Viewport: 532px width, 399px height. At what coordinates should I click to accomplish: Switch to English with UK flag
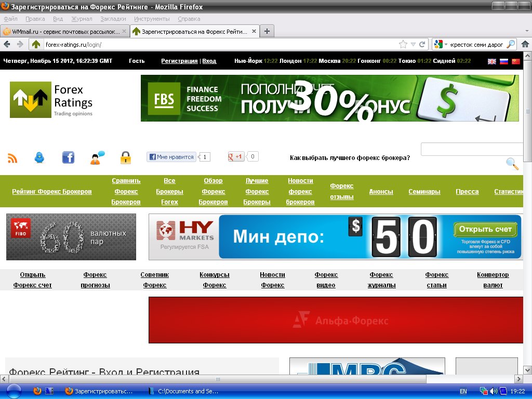(x=492, y=61)
